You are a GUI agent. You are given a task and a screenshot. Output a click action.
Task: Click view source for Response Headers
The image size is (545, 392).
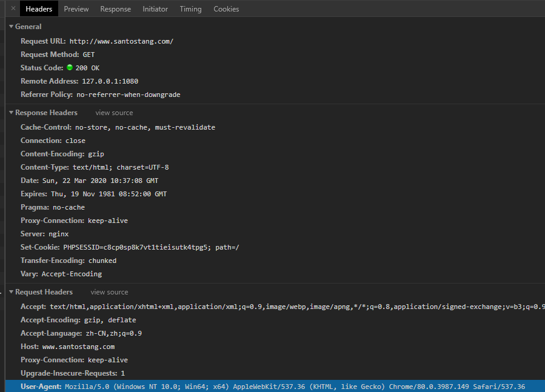click(x=114, y=113)
